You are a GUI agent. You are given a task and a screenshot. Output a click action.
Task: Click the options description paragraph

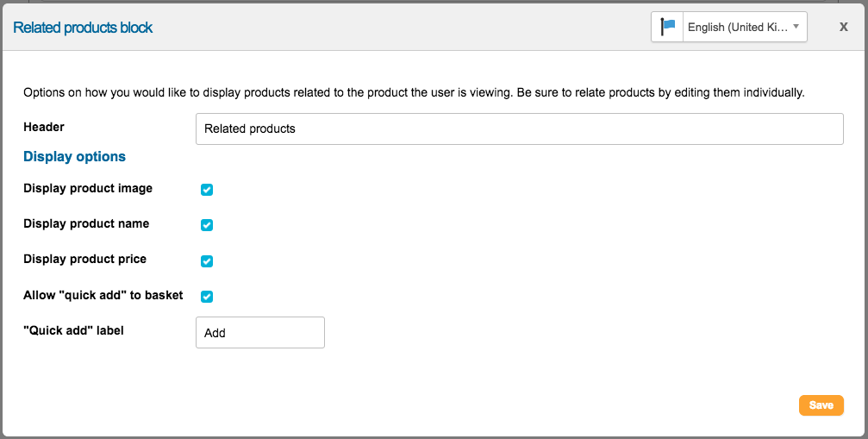[x=414, y=92]
